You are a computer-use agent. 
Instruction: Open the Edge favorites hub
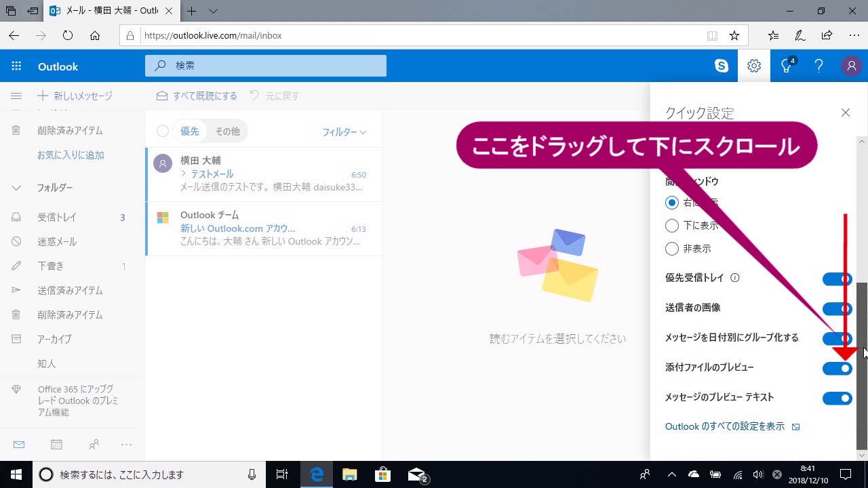pyautogui.click(x=774, y=35)
